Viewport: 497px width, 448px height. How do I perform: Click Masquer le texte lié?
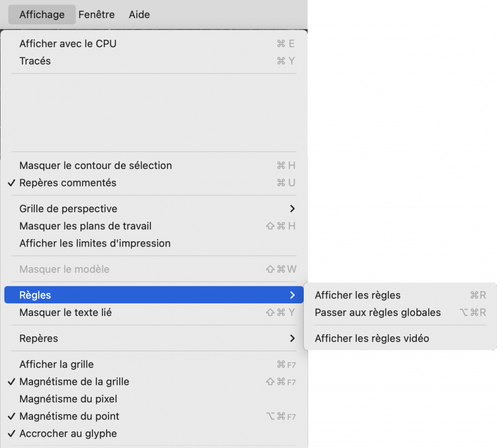(66, 313)
